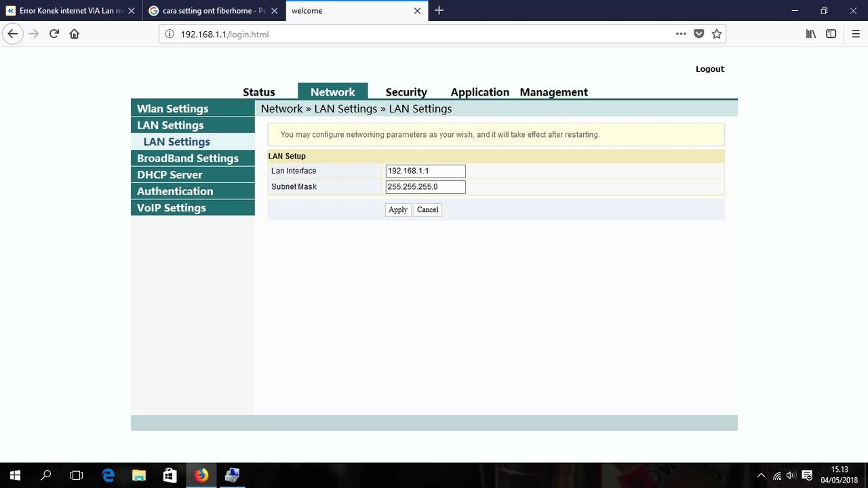Show site information icon in address bar

170,34
